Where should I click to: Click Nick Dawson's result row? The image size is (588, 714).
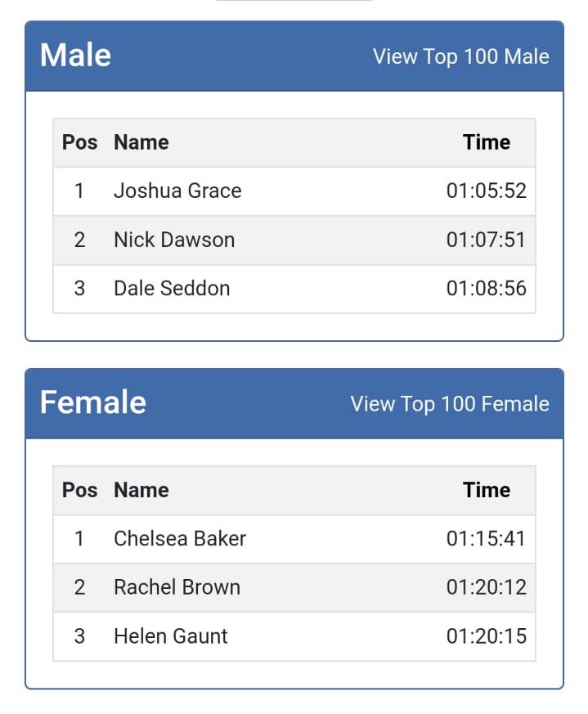[x=174, y=240]
